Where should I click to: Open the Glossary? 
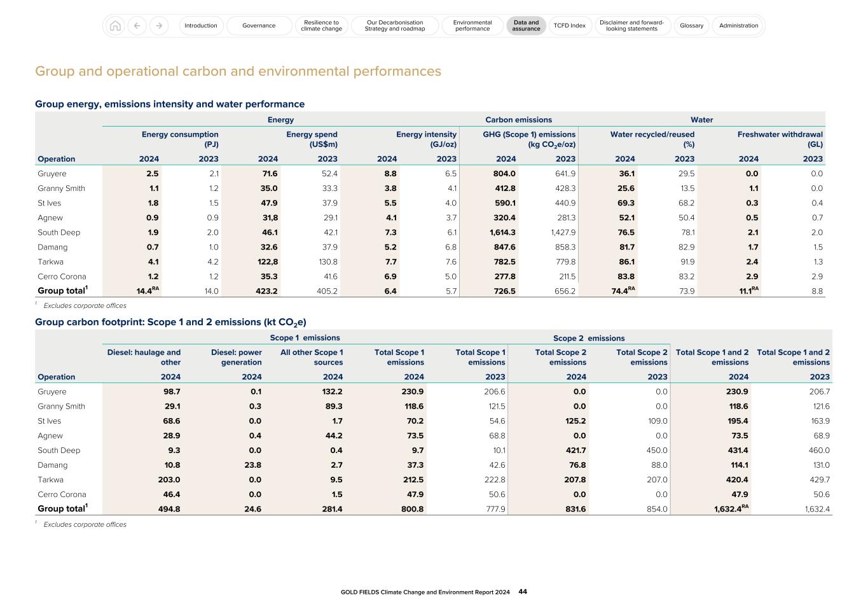click(691, 25)
